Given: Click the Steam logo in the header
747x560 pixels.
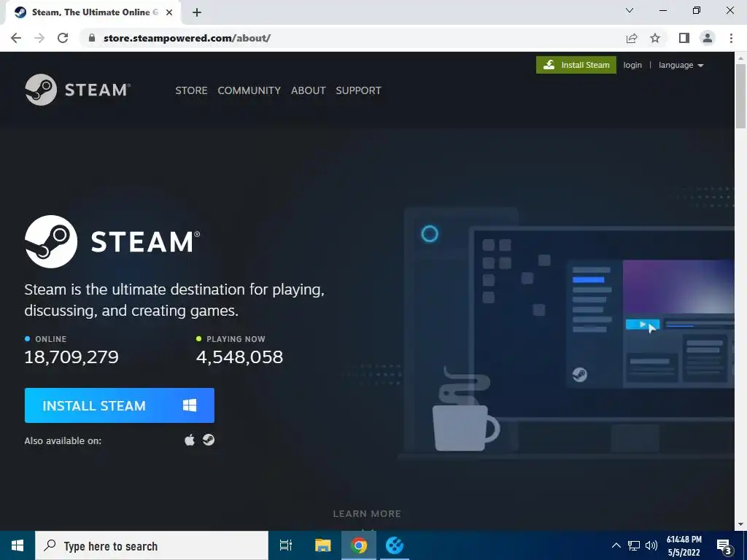Looking at the screenshot, I should coord(77,90).
